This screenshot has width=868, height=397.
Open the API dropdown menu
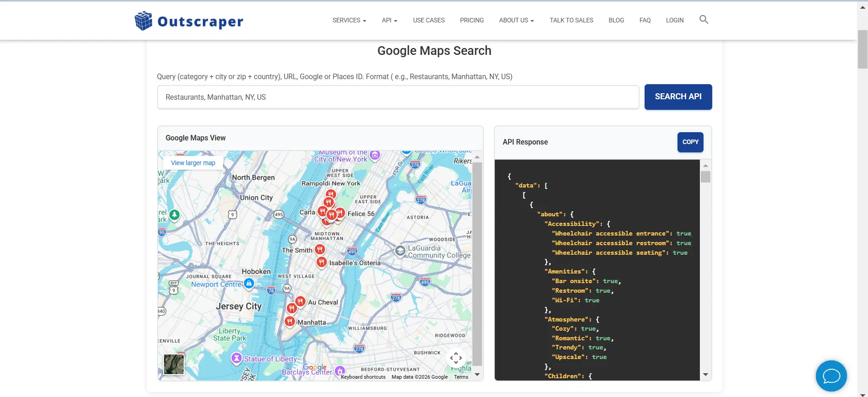pos(389,20)
